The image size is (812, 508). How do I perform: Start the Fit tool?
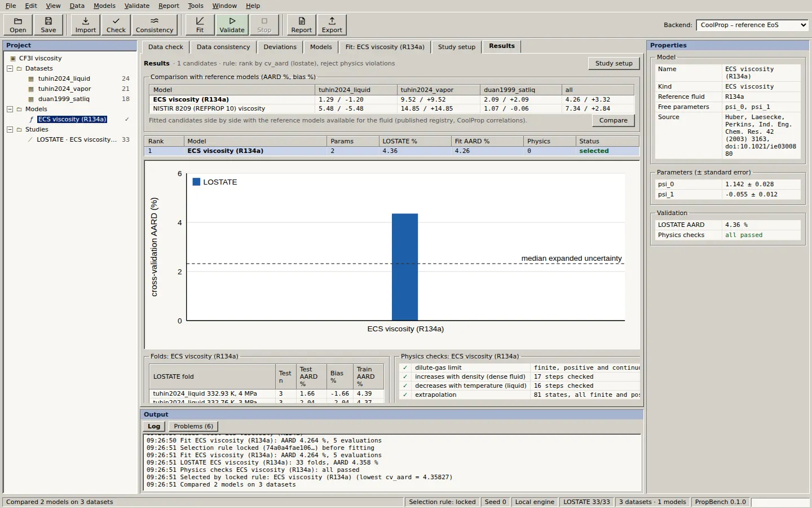point(200,25)
